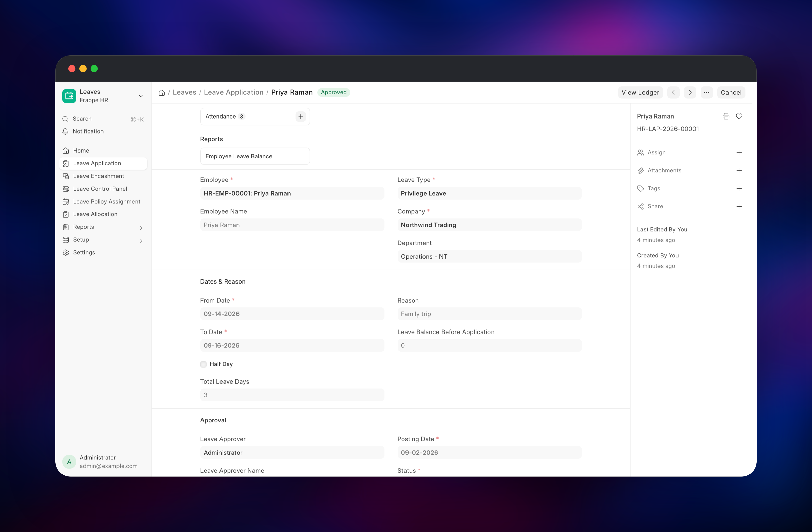The width and height of the screenshot is (812, 532).
Task: Click the To Date field 09-16-2026
Action: coord(292,345)
